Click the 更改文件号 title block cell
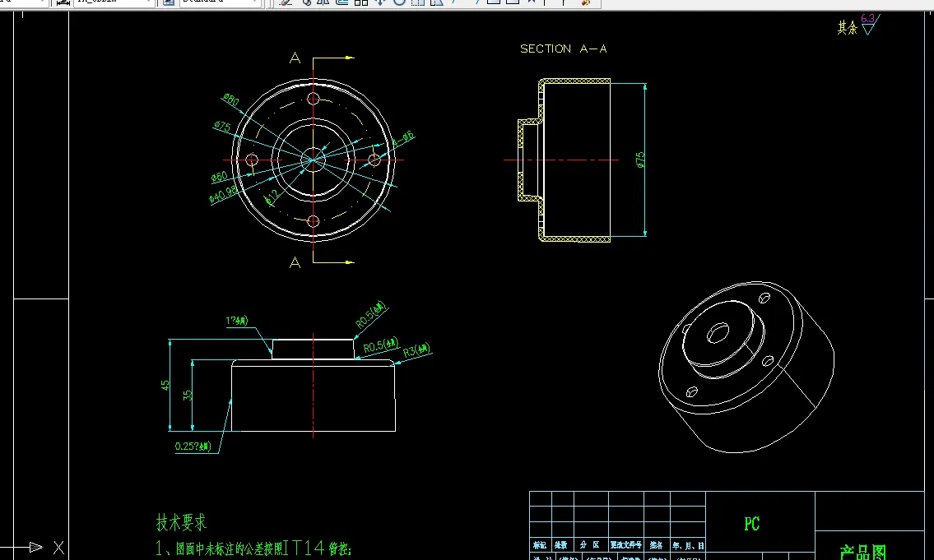Screen dimensions: 934x560 coord(626,545)
